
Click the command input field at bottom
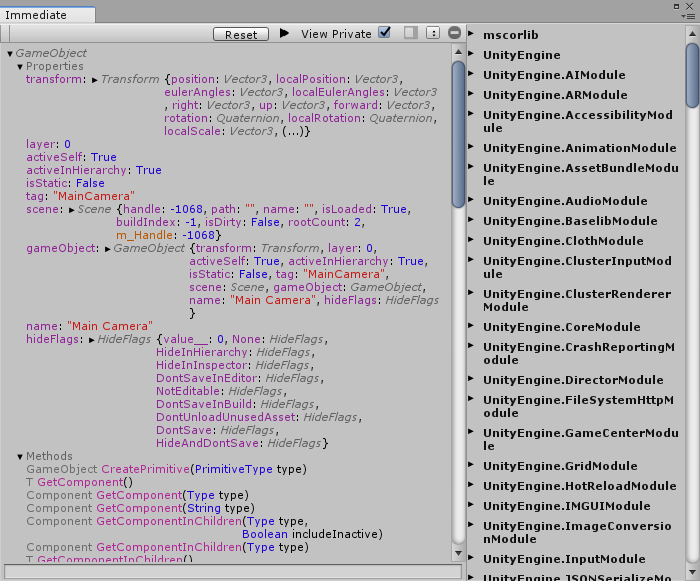coord(233,572)
